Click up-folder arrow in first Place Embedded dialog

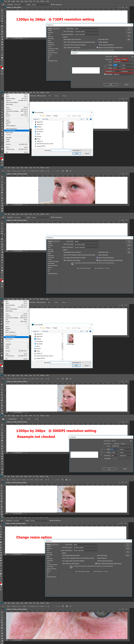[x=41, y=116]
